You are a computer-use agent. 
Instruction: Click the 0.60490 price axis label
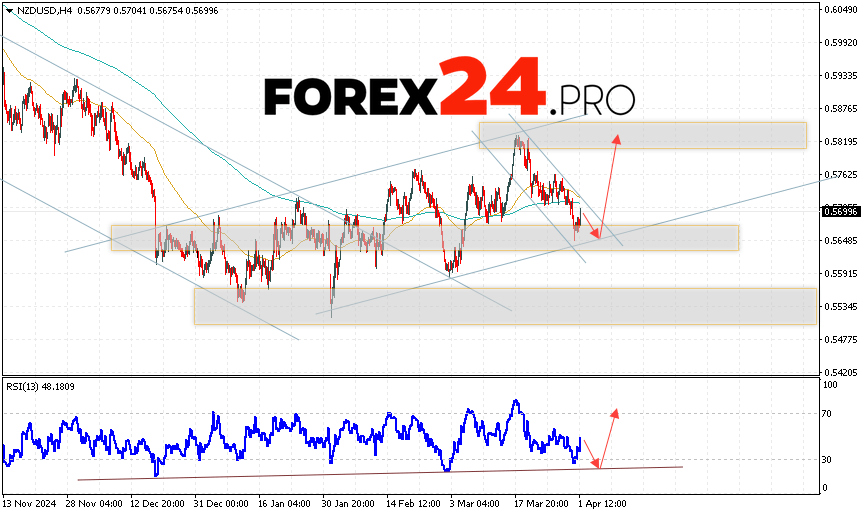(x=840, y=10)
